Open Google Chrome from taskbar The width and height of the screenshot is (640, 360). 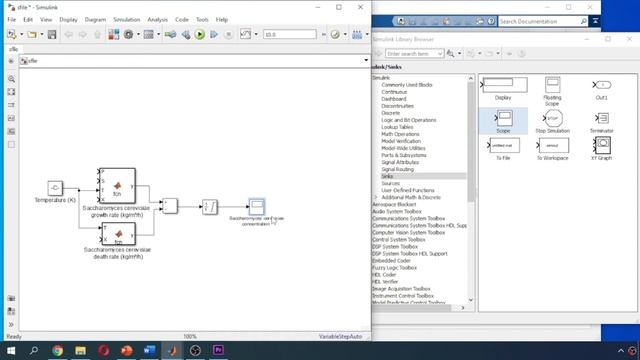click(58, 351)
